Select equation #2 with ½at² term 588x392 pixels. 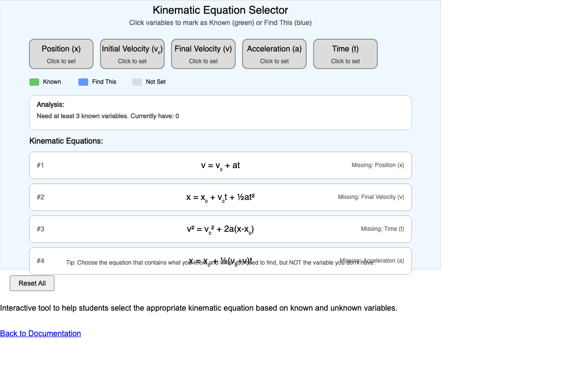[220, 197]
